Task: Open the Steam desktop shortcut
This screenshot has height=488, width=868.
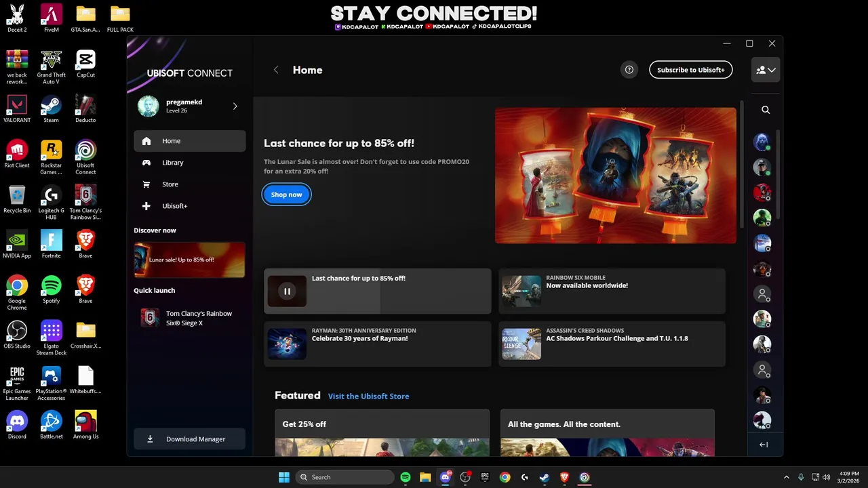Action: (x=51, y=108)
